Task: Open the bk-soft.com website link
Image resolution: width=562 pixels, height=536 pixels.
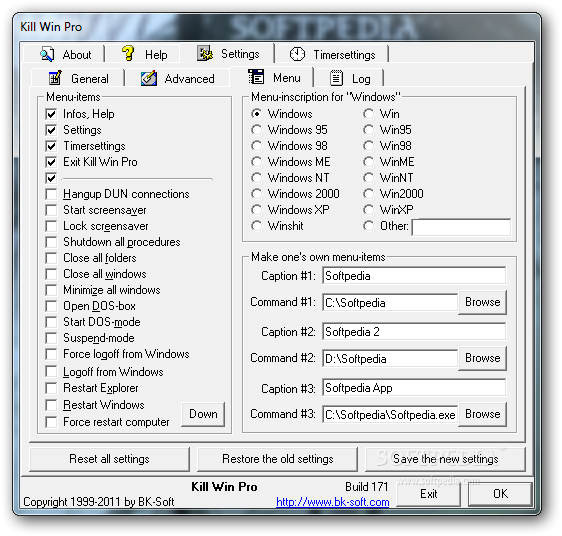Action: [x=333, y=502]
